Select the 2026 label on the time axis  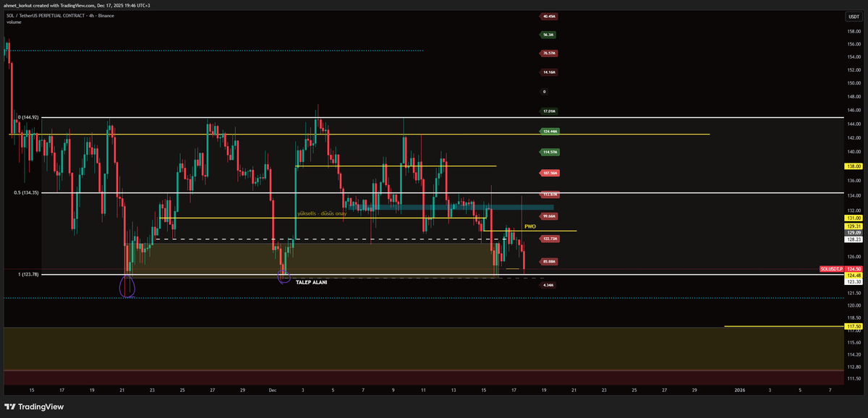739,390
